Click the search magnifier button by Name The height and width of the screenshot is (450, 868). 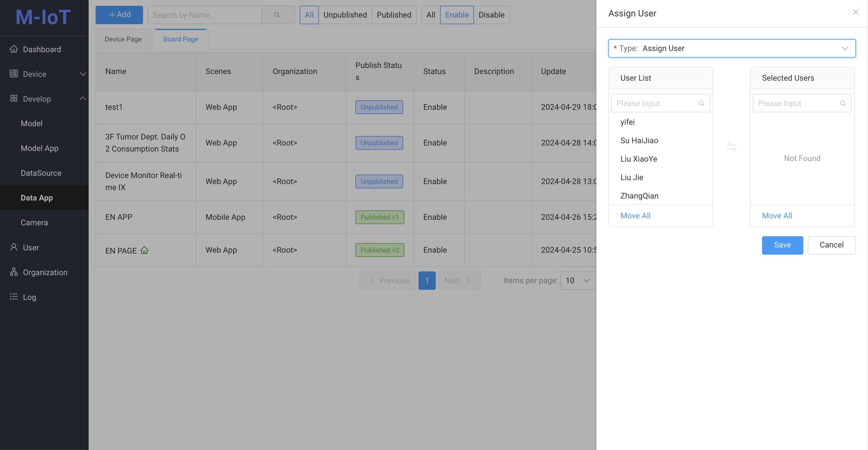pos(277,15)
